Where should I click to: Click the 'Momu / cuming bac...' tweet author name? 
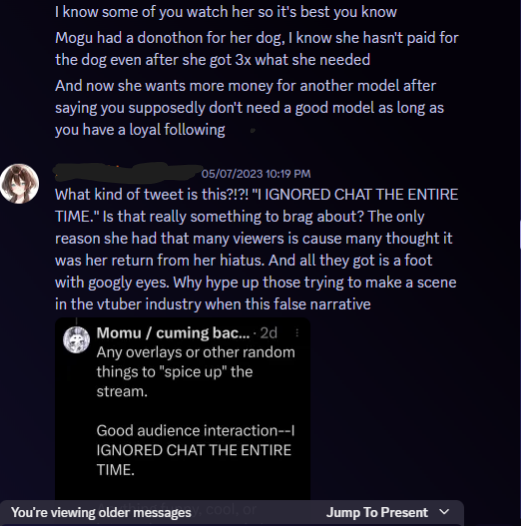[x=173, y=333]
